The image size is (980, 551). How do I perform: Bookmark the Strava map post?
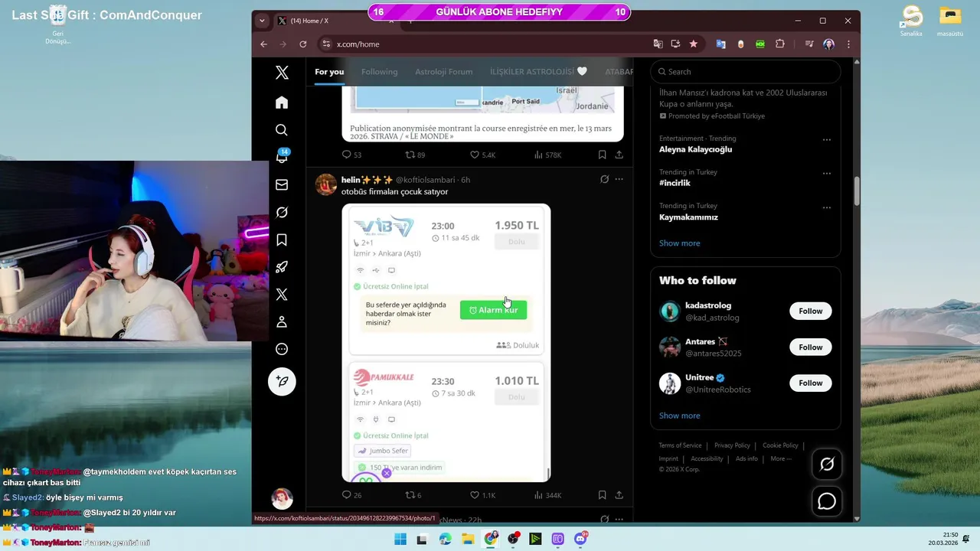click(x=603, y=155)
